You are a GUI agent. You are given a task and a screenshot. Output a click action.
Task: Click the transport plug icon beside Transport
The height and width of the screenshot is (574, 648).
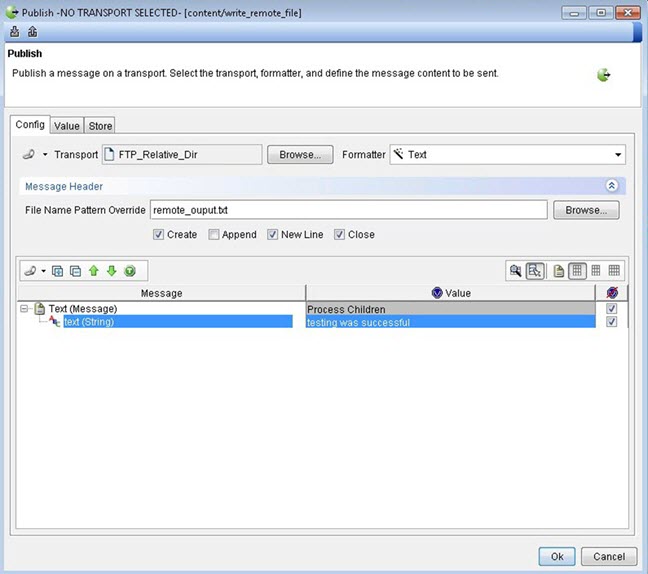(29, 155)
